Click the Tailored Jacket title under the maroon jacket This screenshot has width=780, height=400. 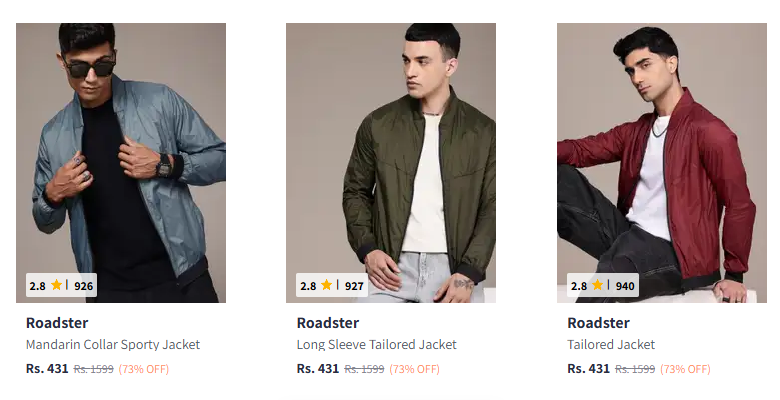[611, 345]
